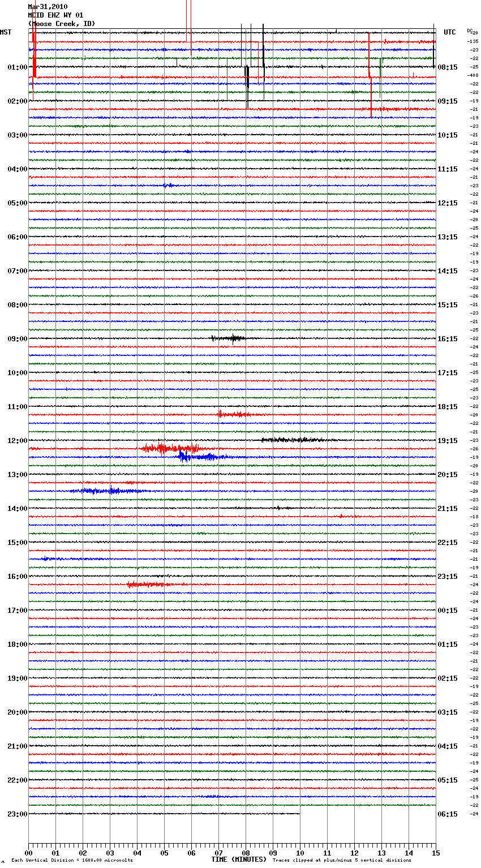The width and height of the screenshot is (481, 868).
Task: Click the "13:00" MST time label
Action: tap(18, 475)
